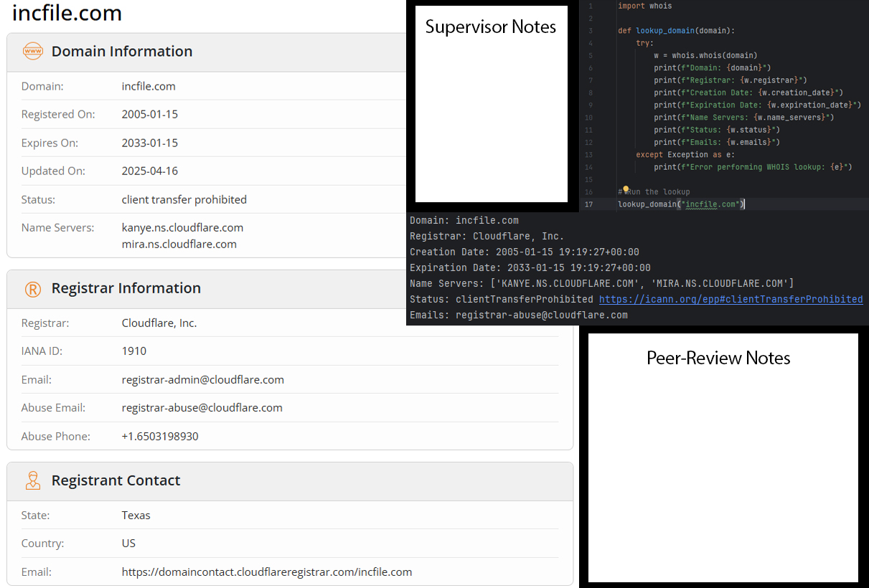This screenshot has height=588, width=869.
Task: Click the yellow lightbulb hint in code editor
Action: (626, 190)
